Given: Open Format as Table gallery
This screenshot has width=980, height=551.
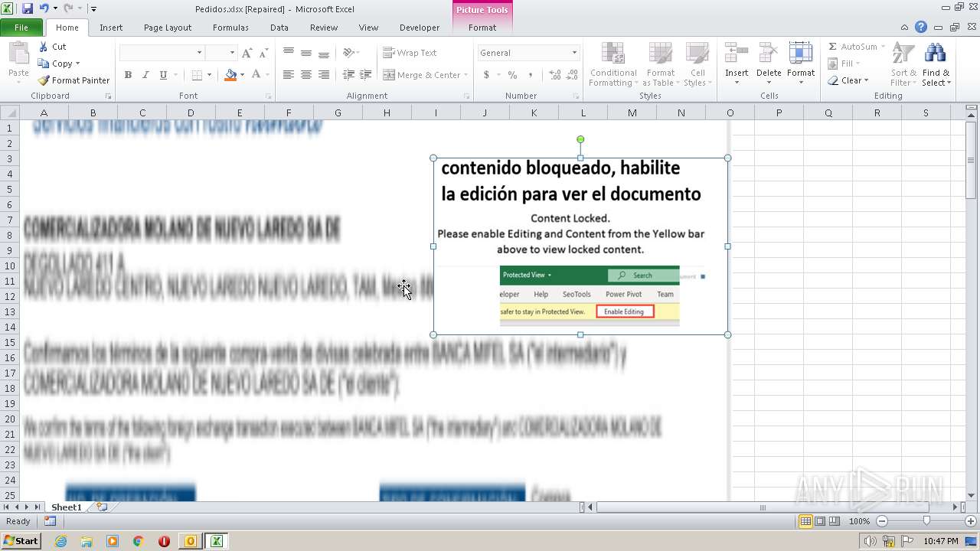Looking at the screenshot, I should [660, 64].
